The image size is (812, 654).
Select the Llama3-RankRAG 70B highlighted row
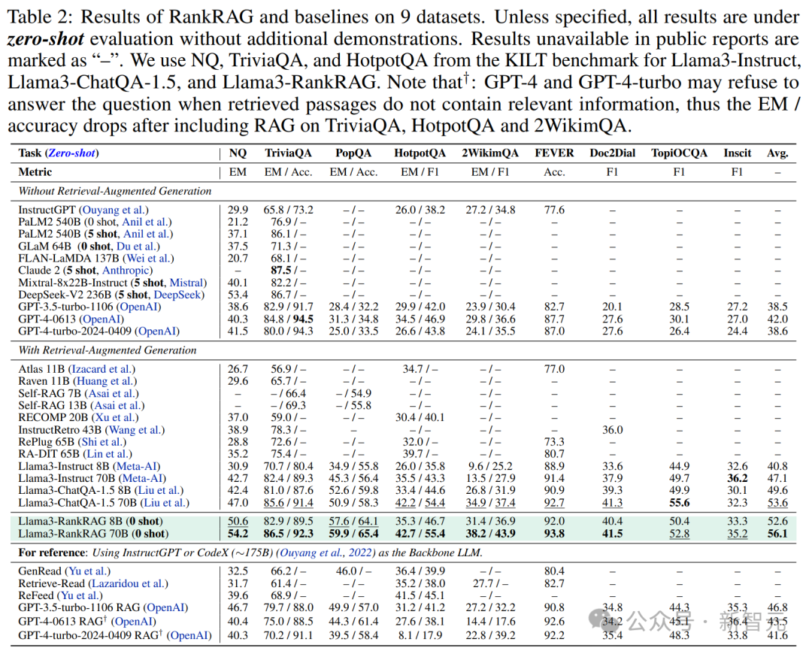[x=403, y=534]
